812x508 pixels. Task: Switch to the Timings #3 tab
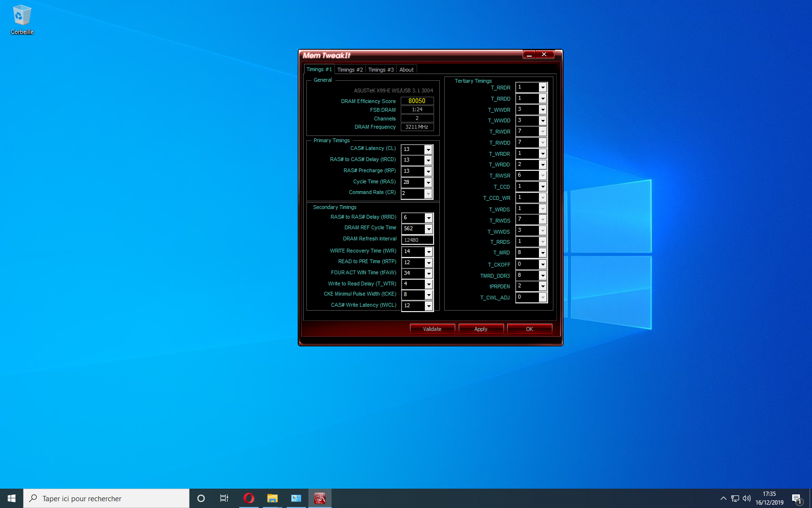coord(381,70)
